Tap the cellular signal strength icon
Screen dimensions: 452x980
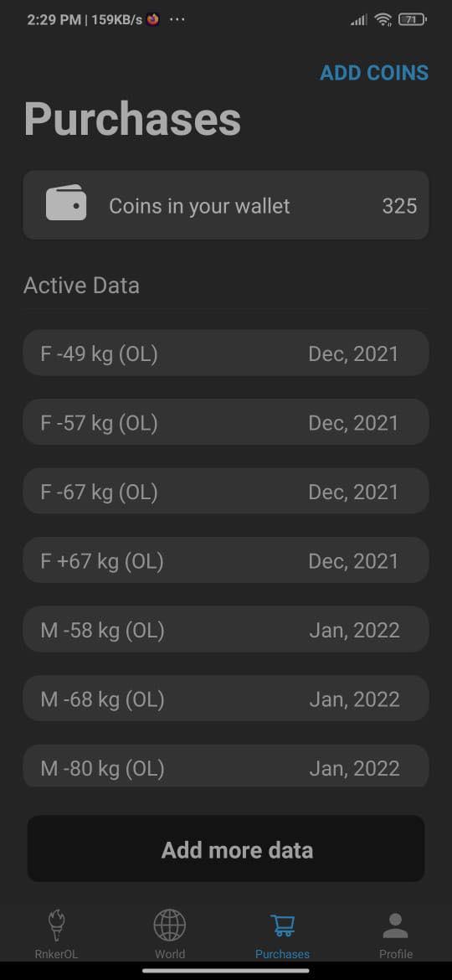pos(359,21)
